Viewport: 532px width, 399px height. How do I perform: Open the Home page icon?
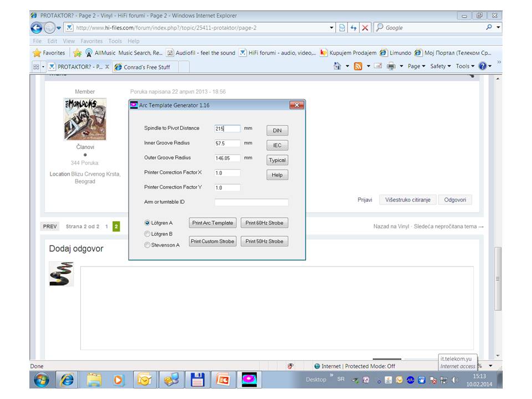(337, 66)
